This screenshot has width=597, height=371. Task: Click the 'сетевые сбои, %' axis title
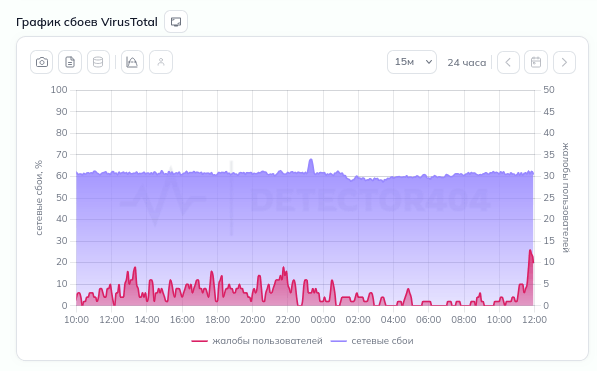click(38, 198)
